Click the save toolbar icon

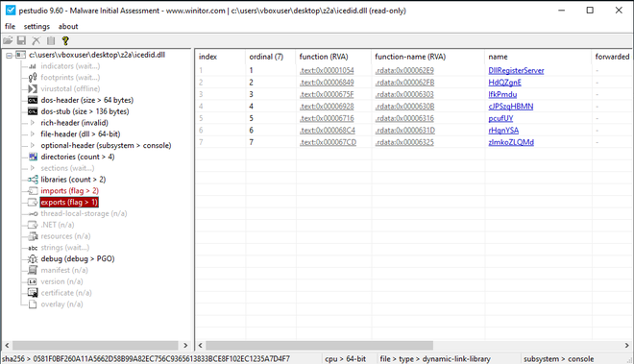(21, 40)
